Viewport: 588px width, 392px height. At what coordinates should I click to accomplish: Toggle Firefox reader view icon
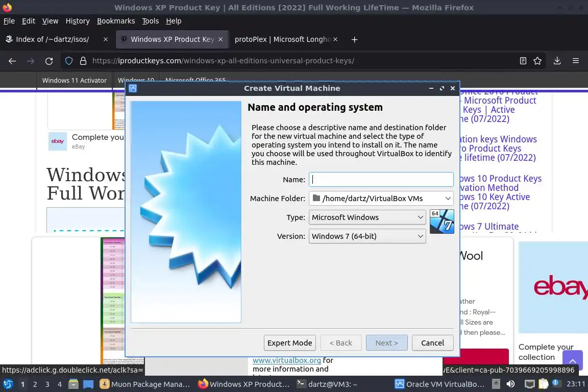[523, 61]
